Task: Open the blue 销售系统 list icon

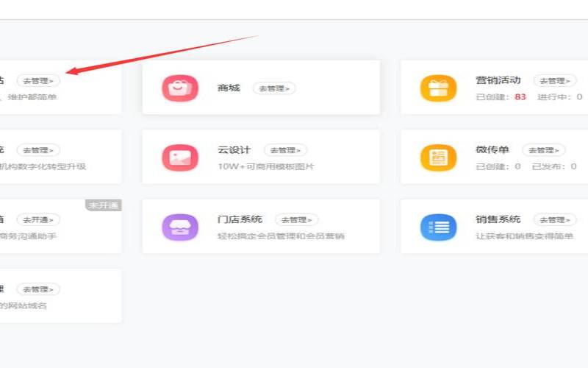Action: (x=438, y=227)
